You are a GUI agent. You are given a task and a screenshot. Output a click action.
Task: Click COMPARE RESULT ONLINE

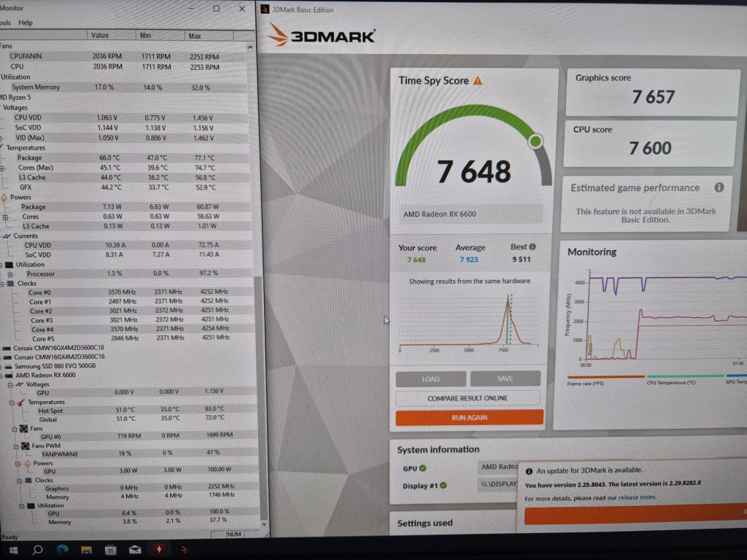coord(468,398)
